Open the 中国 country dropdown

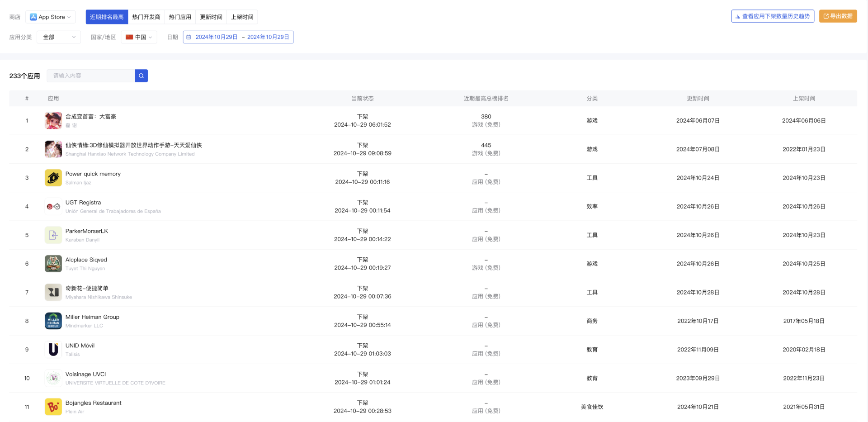click(x=139, y=37)
